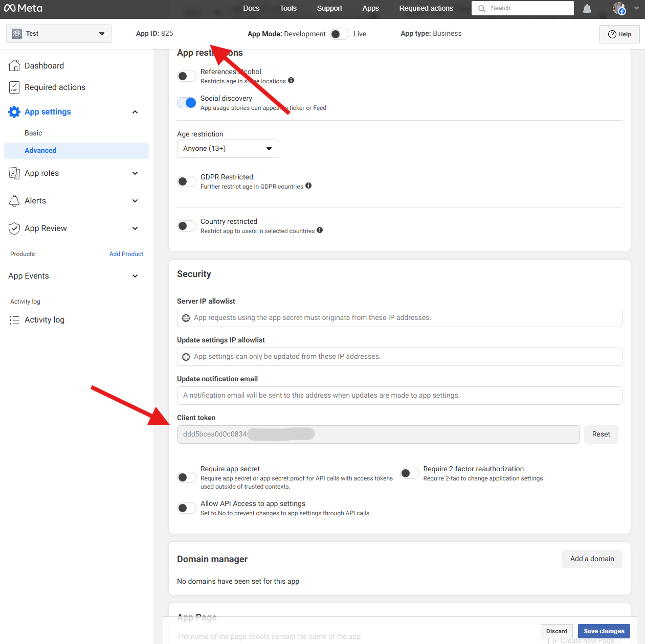The image size is (645, 644).
Task: Click the top Search input box
Action: click(523, 8)
